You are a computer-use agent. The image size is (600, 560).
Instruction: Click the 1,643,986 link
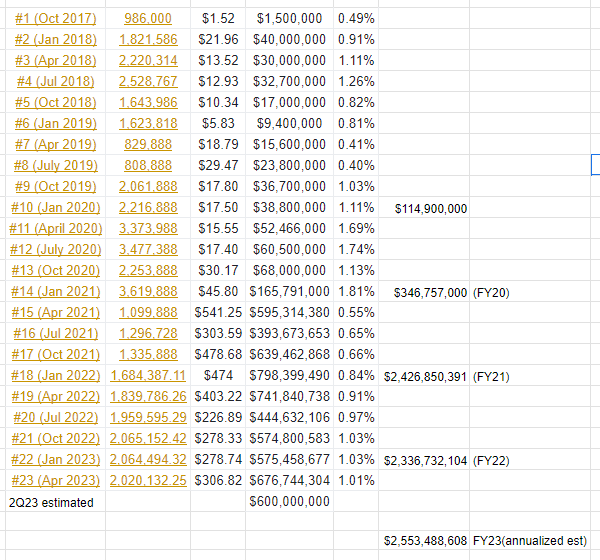tap(148, 103)
